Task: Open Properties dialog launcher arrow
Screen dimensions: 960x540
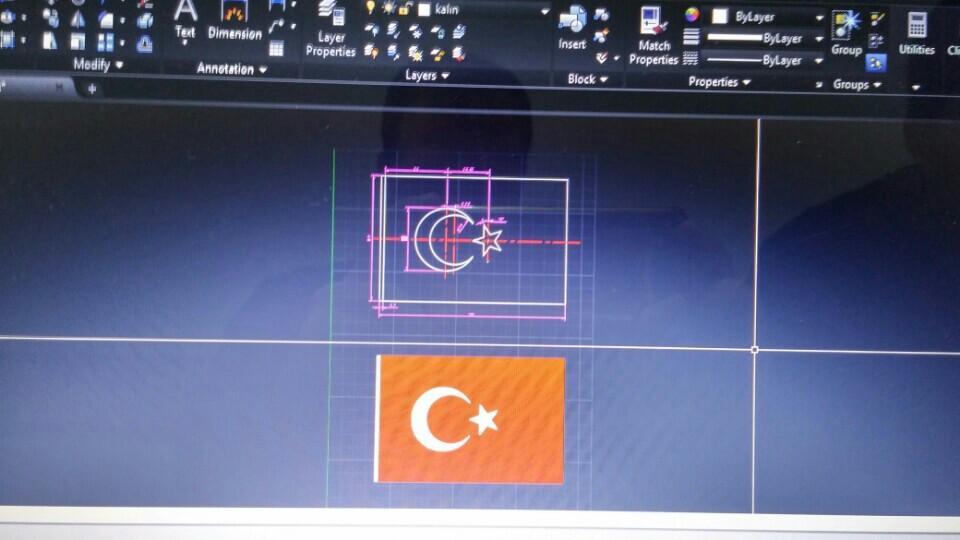Action: (x=819, y=84)
